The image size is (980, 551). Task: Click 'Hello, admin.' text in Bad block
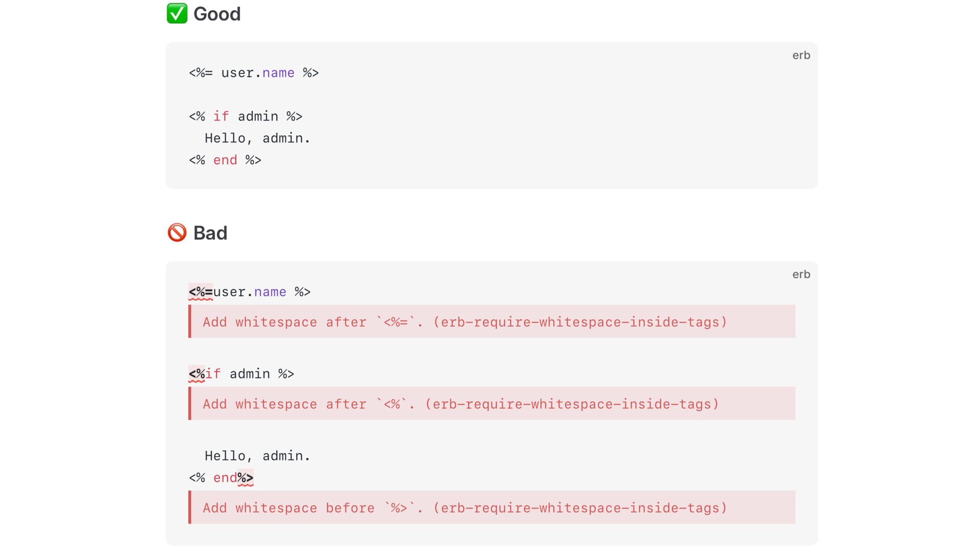click(x=257, y=456)
